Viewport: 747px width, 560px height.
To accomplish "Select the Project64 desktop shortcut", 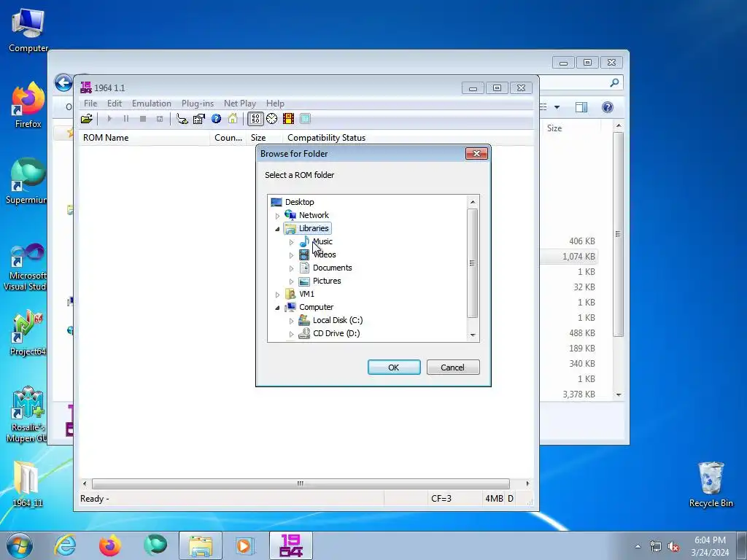I will (x=28, y=332).
